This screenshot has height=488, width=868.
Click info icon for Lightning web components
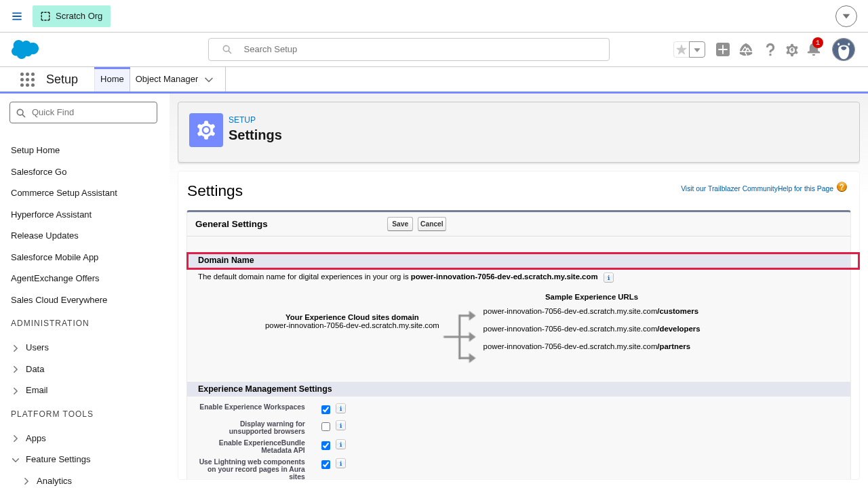[340, 464]
